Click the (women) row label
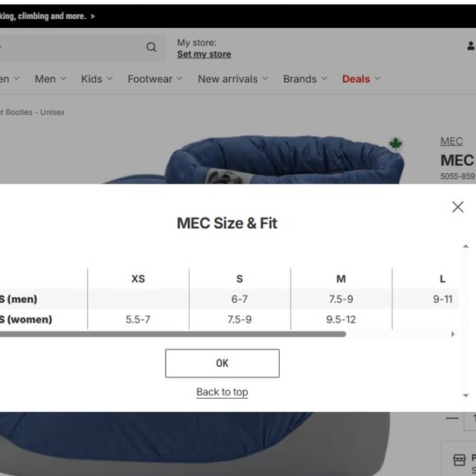This screenshot has height=476, width=476. tap(25, 319)
